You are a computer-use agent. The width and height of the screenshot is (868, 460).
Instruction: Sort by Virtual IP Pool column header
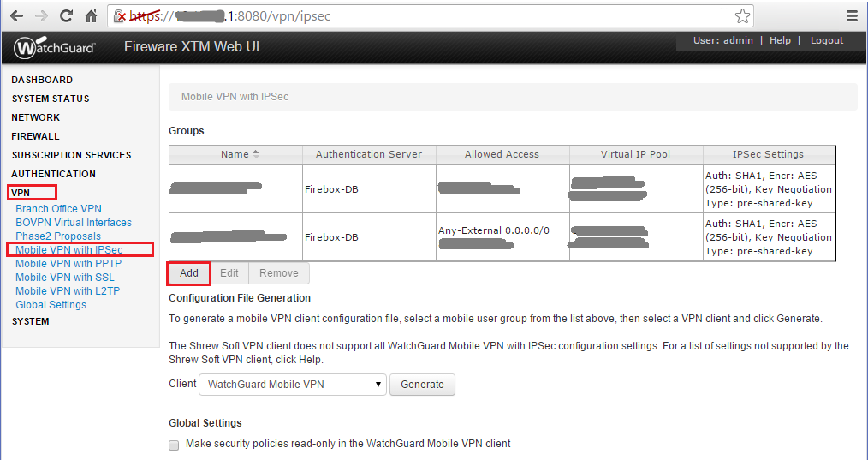click(x=635, y=155)
